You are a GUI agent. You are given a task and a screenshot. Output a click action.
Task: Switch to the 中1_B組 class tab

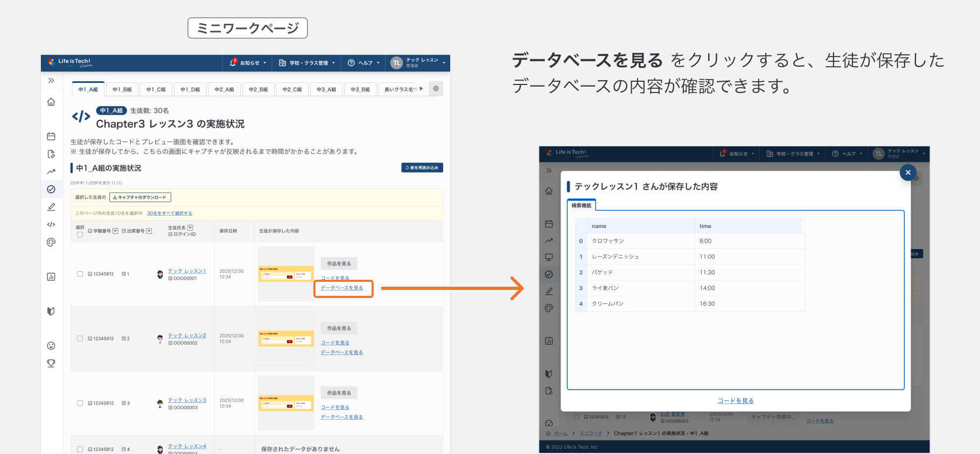tap(122, 89)
